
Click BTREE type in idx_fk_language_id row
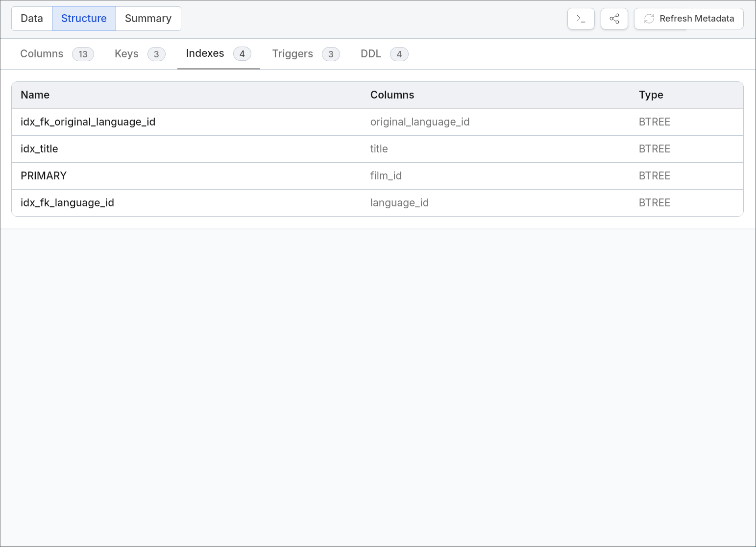(654, 203)
